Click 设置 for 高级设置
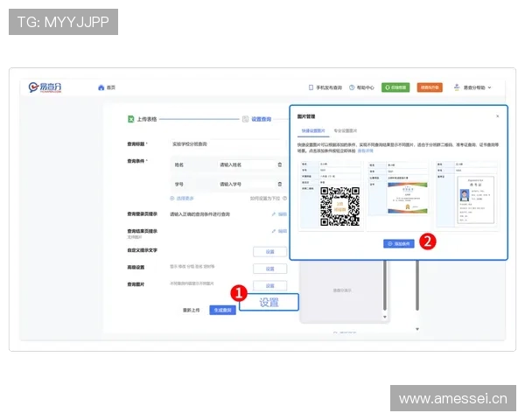 (x=269, y=269)
